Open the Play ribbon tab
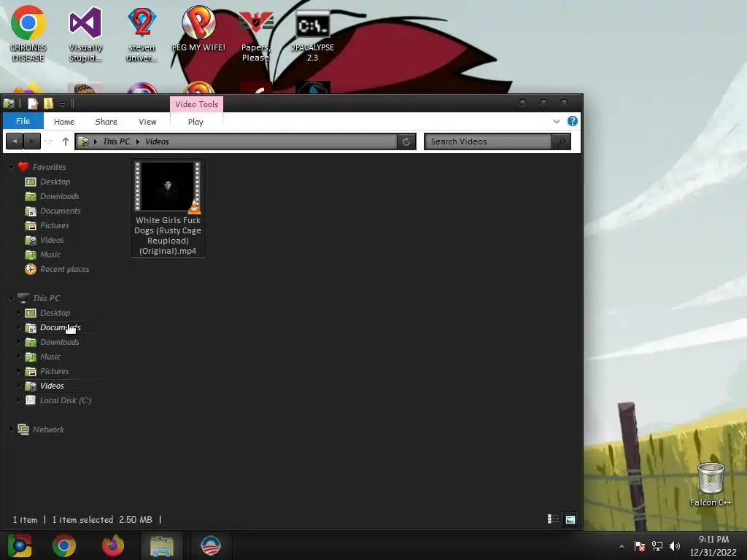The image size is (747, 560). (196, 122)
